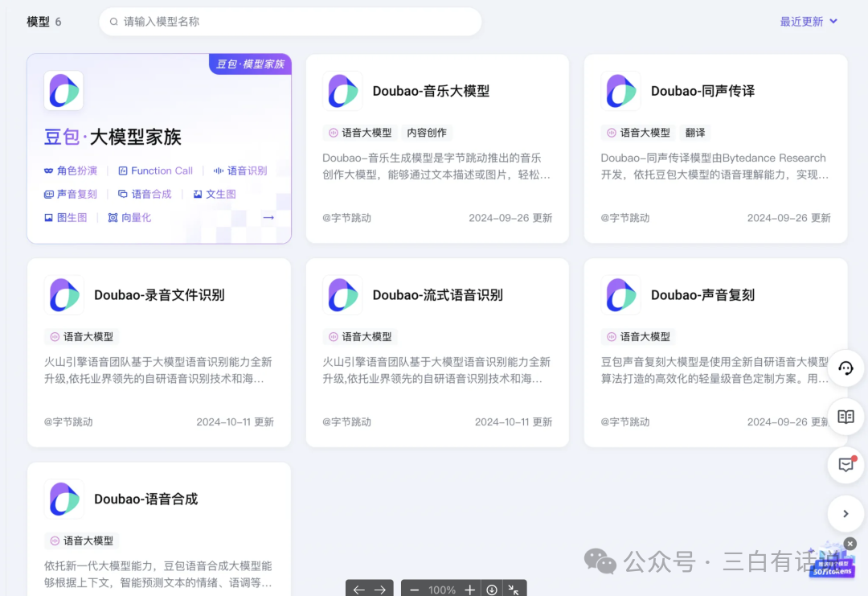Click 语音大模型 tag on Doubao-语音合成
The image size is (868, 596).
pyautogui.click(x=81, y=541)
